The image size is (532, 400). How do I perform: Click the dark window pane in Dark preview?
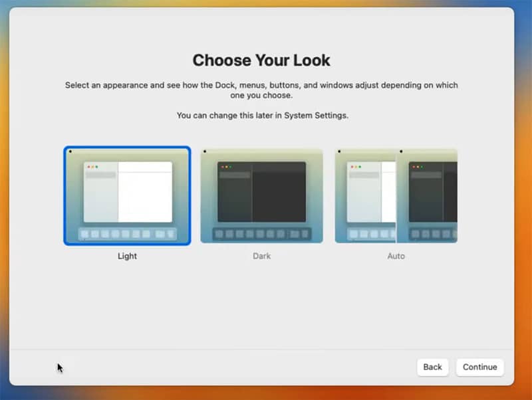point(279,196)
